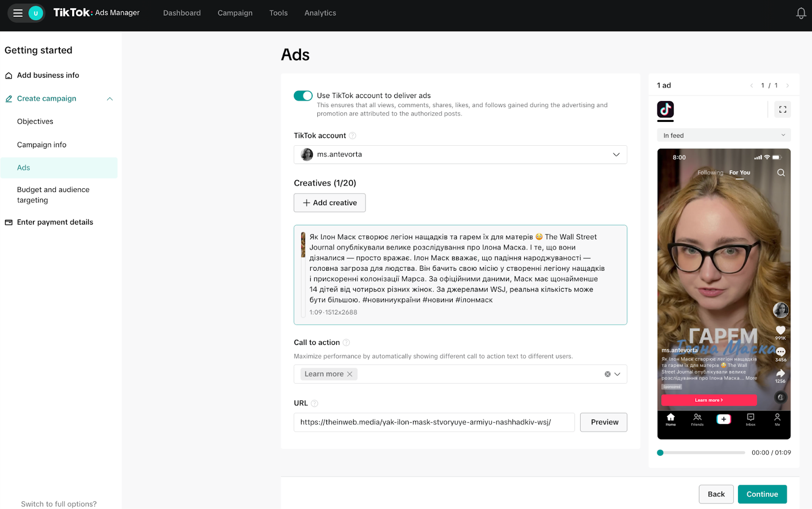Open Tools menu
812x509 pixels.
coord(279,13)
